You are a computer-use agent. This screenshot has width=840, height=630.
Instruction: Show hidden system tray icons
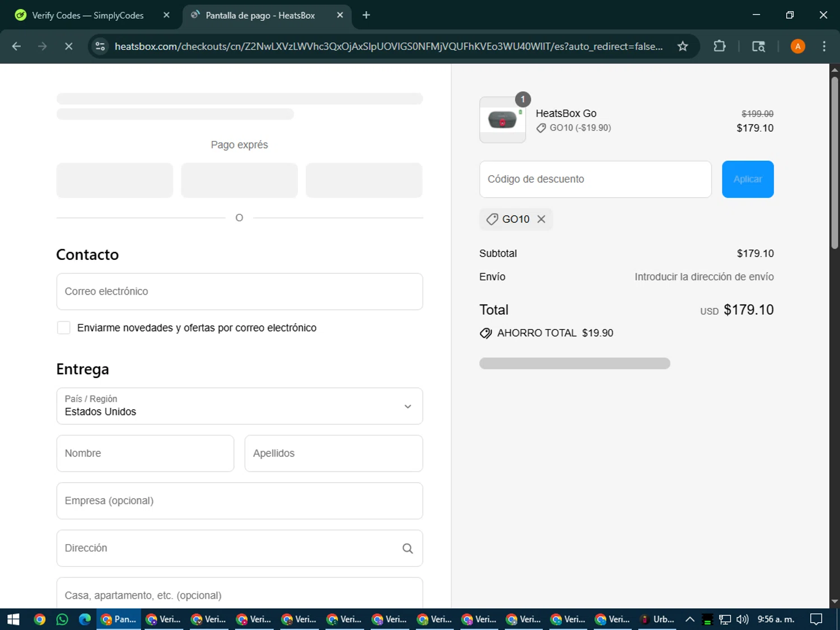690,619
